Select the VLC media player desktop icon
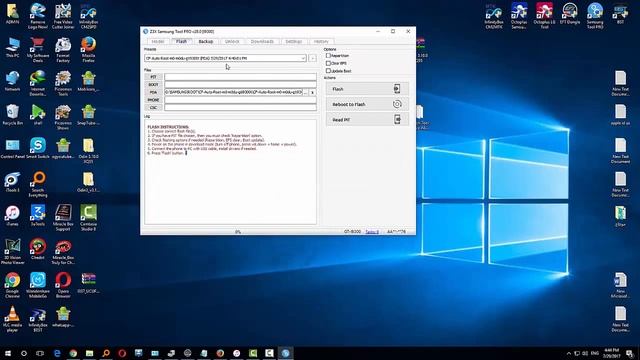This screenshot has height=360, width=640. point(12,319)
